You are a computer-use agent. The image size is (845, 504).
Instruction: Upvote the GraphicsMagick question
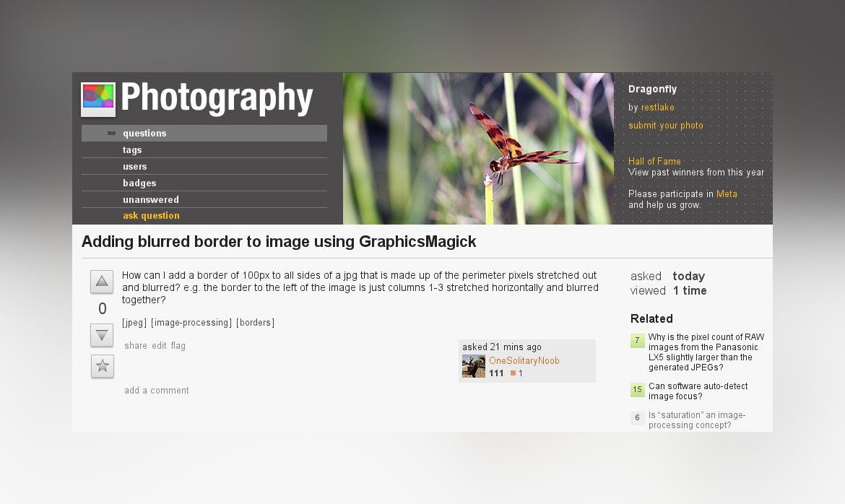(102, 282)
